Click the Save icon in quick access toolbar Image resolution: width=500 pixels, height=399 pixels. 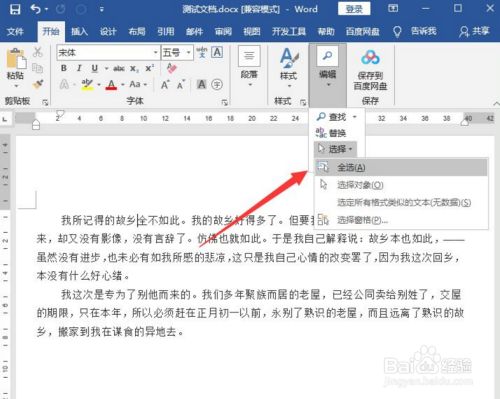pyautogui.click(x=15, y=9)
